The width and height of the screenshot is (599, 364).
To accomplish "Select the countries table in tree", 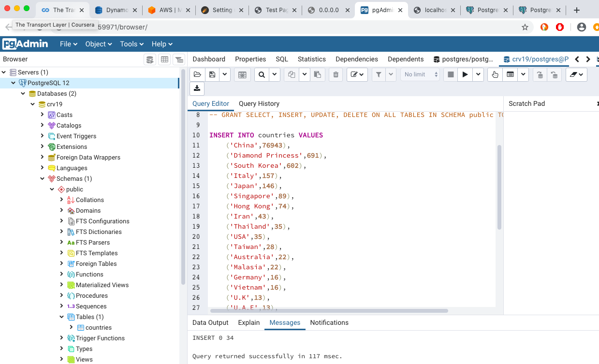I will click(x=98, y=327).
